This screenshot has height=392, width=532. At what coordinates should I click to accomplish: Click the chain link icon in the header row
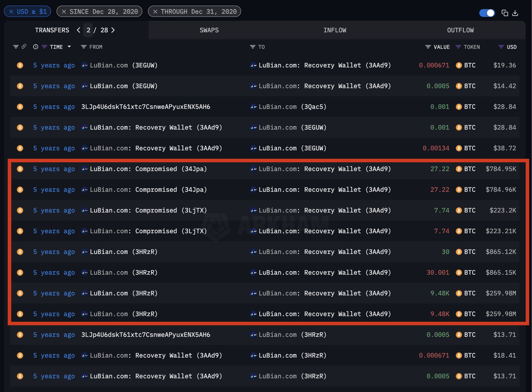[x=24, y=46]
